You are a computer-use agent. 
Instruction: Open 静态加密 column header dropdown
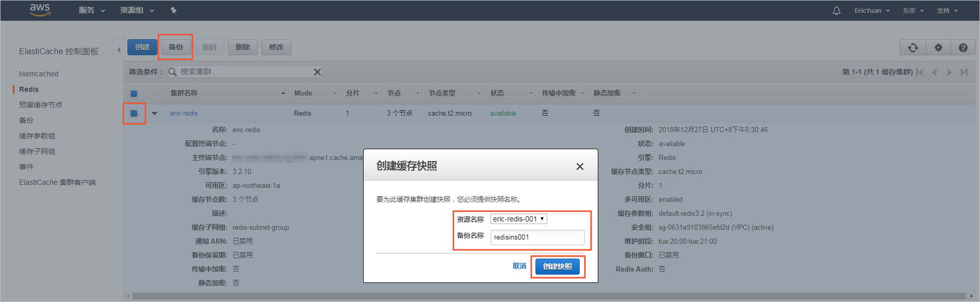[634, 93]
